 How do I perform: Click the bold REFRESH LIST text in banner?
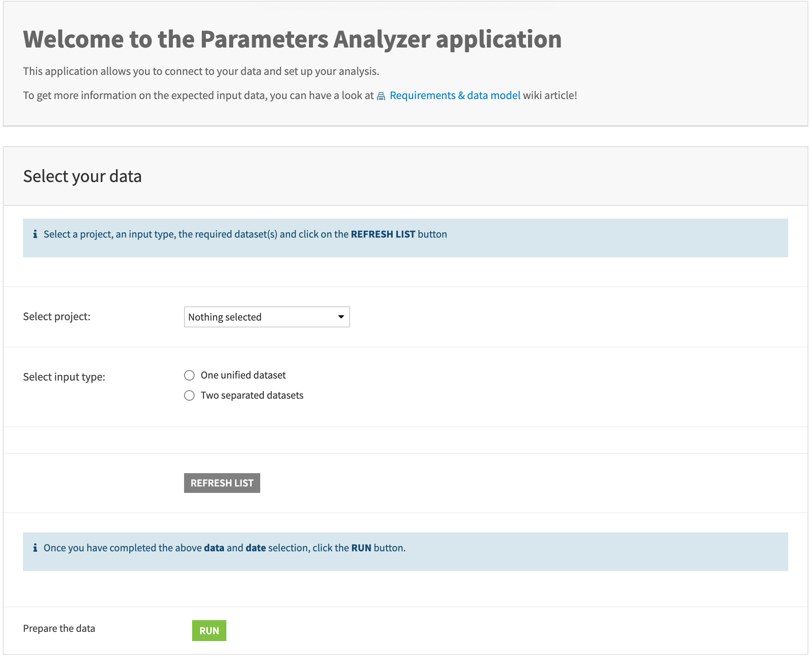pyautogui.click(x=383, y=234)
